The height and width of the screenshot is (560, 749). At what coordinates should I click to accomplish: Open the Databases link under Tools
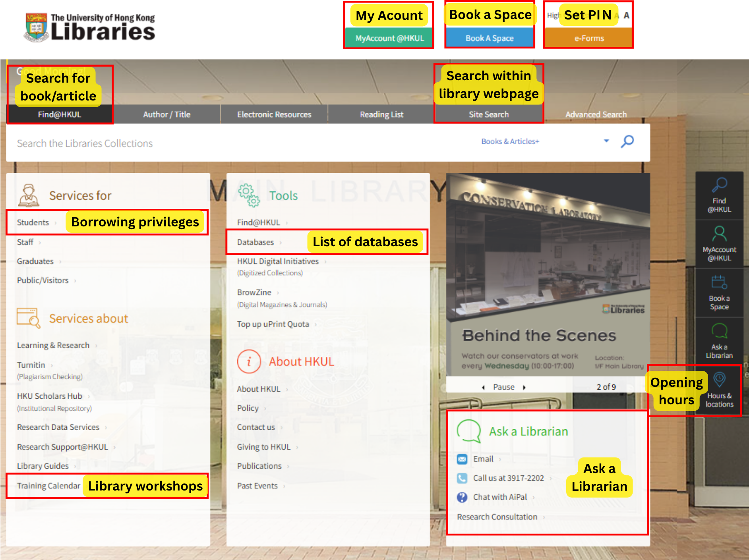(255, 242)
